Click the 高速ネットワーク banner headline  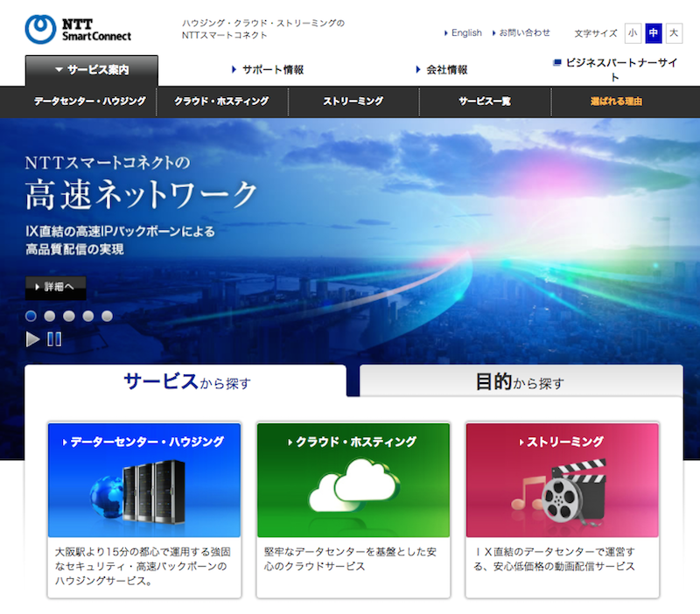click(x=141, y=194)
